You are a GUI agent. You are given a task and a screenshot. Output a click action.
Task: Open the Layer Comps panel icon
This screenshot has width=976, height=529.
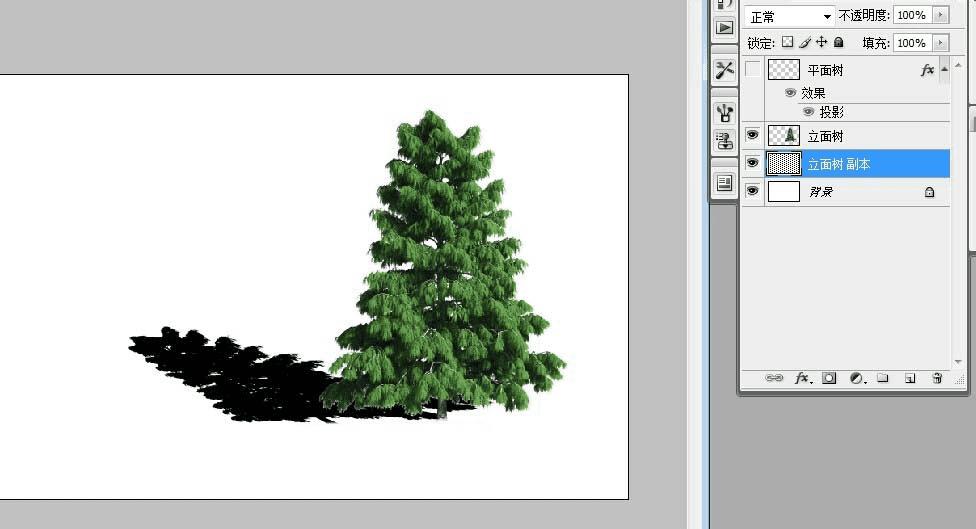[x=725, y=183]
